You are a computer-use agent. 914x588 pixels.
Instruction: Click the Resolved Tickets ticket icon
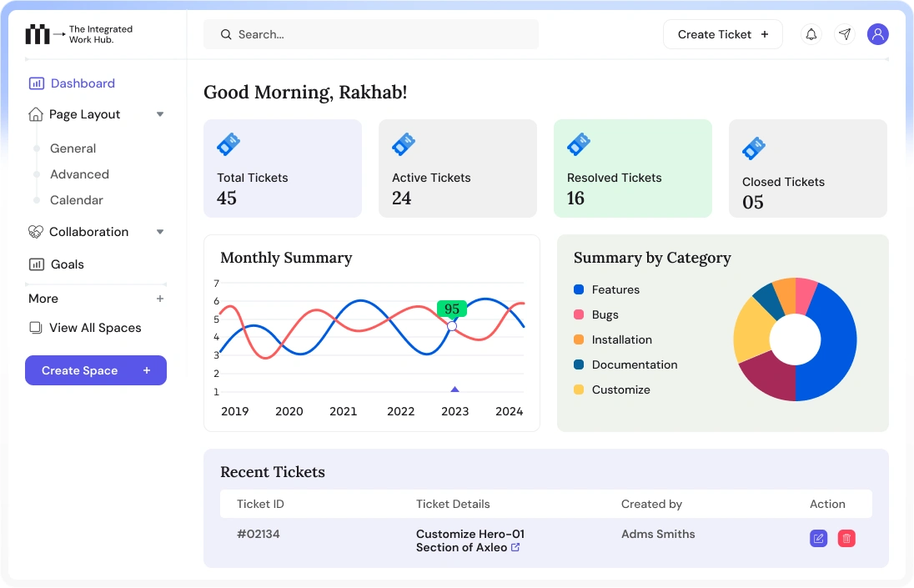pos(579,145)
